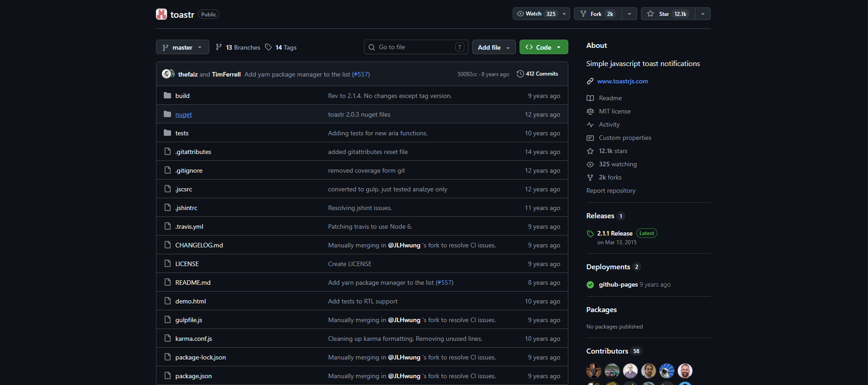Click the note icon next to Custom properties

(590, 138)
